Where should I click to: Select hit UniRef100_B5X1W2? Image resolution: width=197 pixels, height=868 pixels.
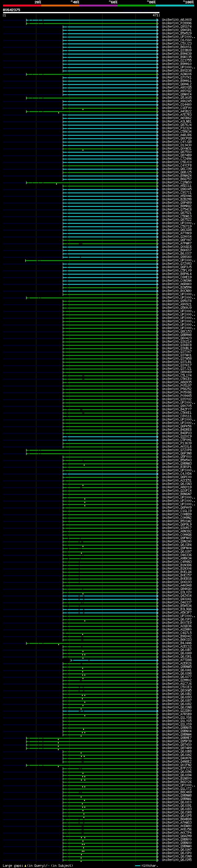(177, 521)
